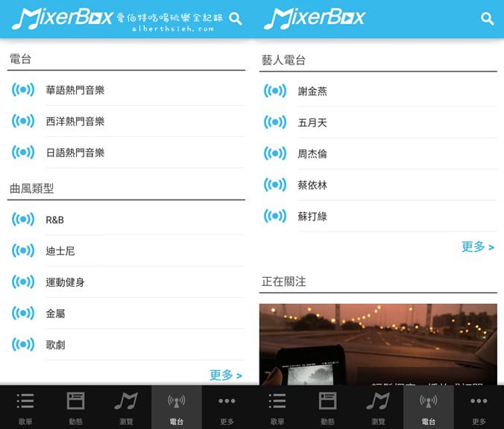Open the 更多 tab on 藝人電台 screen

click(x=479, y=407)
